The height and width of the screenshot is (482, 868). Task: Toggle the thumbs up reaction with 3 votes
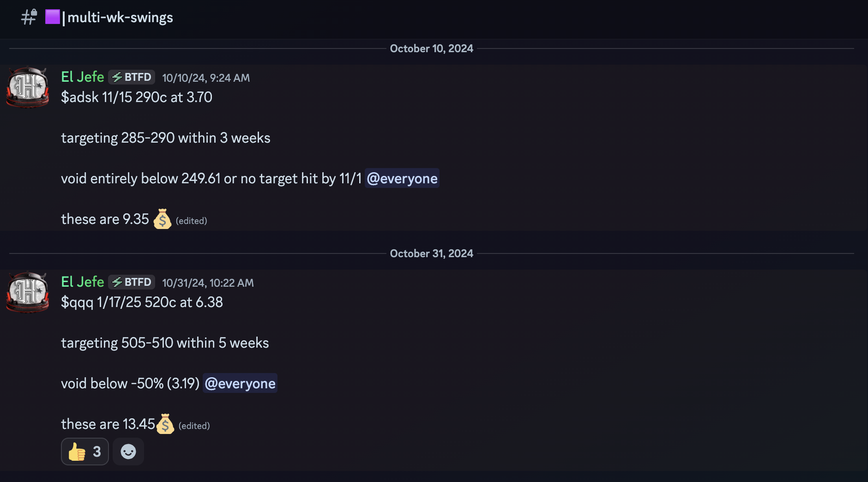coord(85,452)
